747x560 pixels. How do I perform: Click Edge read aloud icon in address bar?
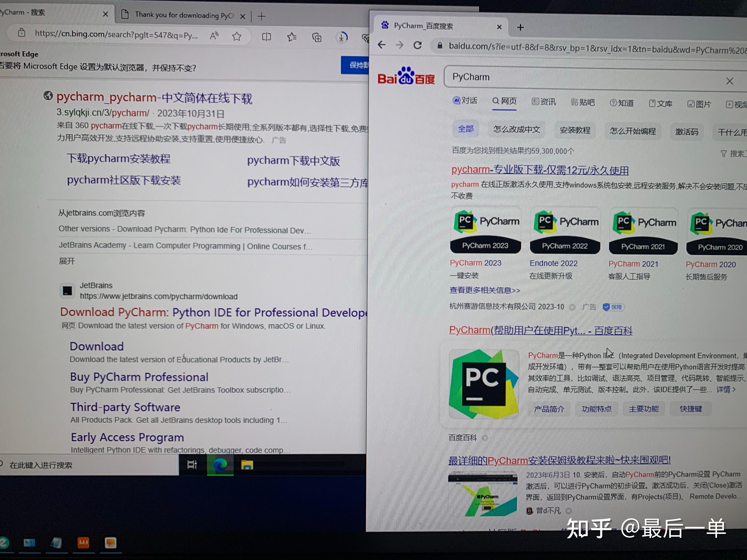(214, 36)
